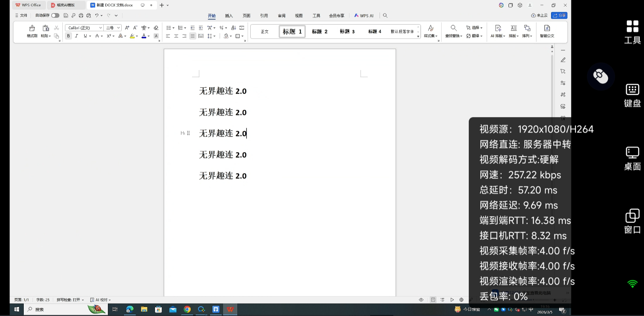Center align the paragraph text
The height and width of the screenshot is (316, 644).
pos(176,36)
